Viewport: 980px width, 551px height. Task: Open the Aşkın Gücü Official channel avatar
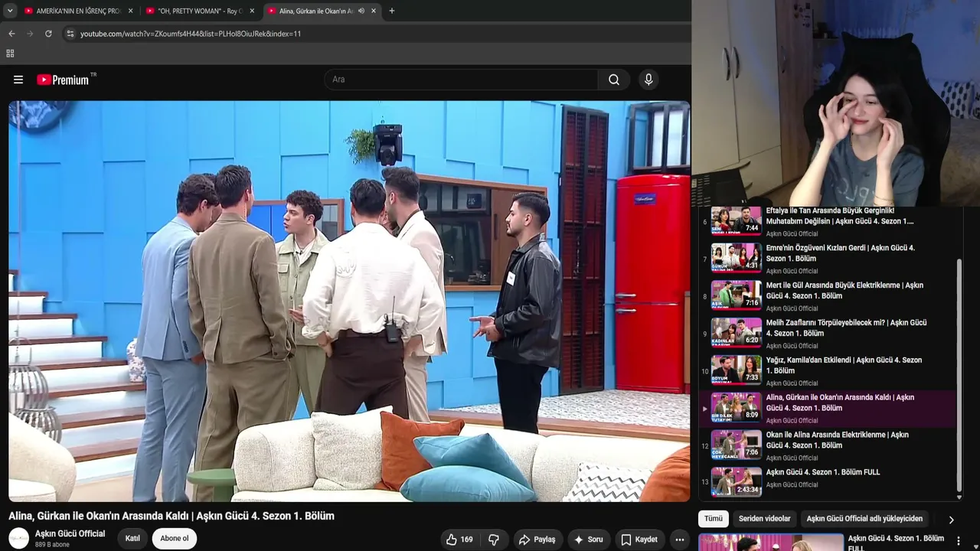coord(19,538)
